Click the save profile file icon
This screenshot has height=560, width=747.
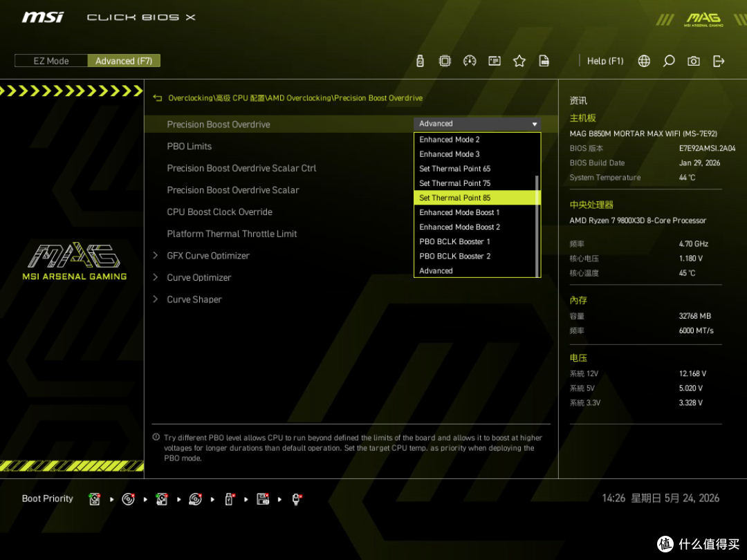(x=544, y=61)
